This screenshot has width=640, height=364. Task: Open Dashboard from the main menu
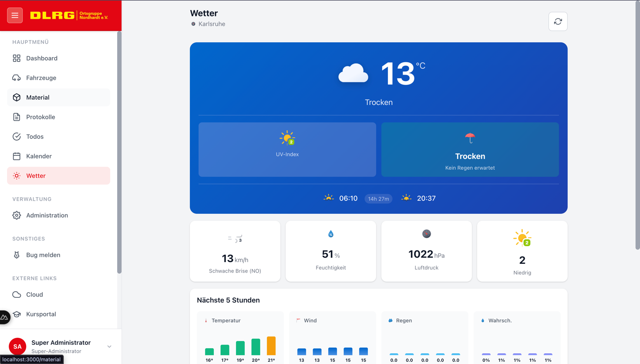tap(58, 58)
